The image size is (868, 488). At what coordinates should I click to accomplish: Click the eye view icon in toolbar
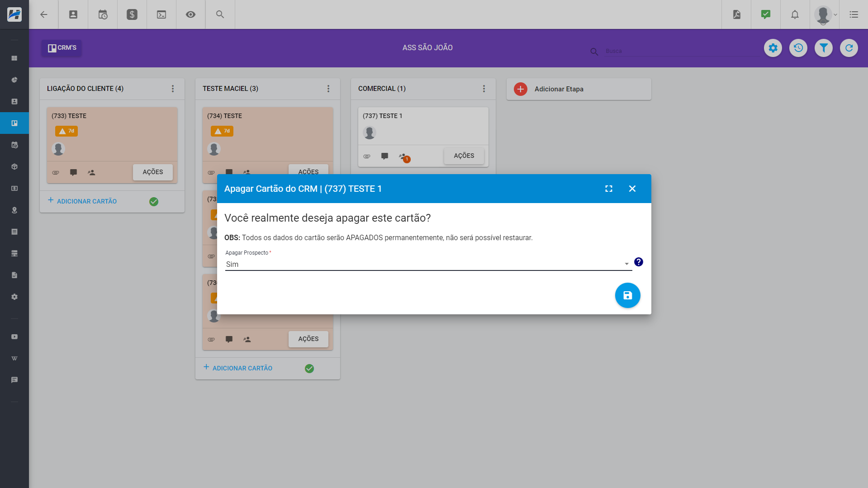coord(191,14)
